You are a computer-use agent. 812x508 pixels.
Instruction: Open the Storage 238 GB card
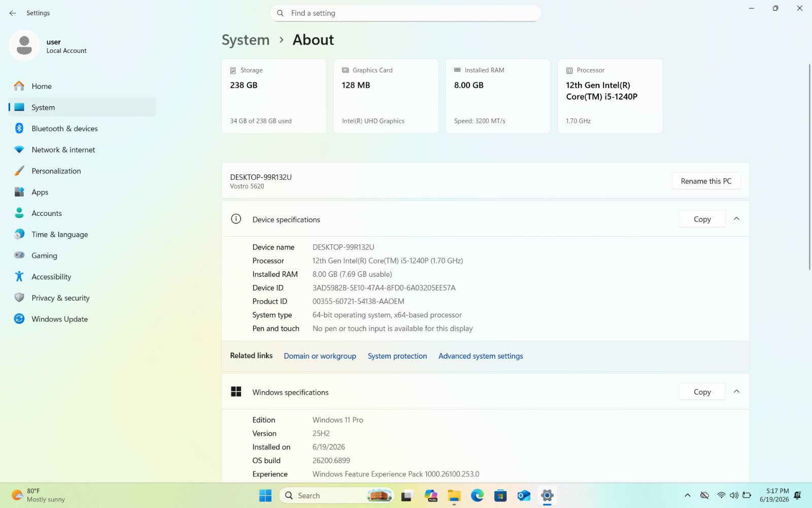(274, 96)
